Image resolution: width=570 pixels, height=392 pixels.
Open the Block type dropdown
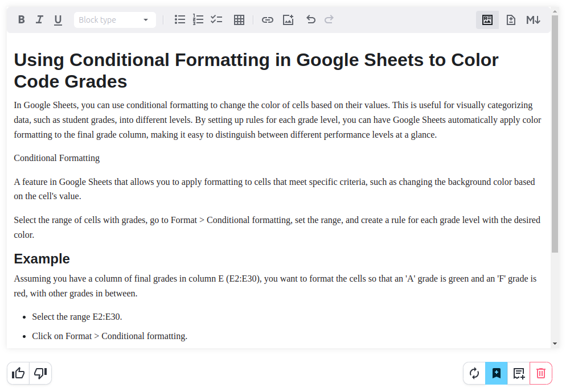(115, 19)
